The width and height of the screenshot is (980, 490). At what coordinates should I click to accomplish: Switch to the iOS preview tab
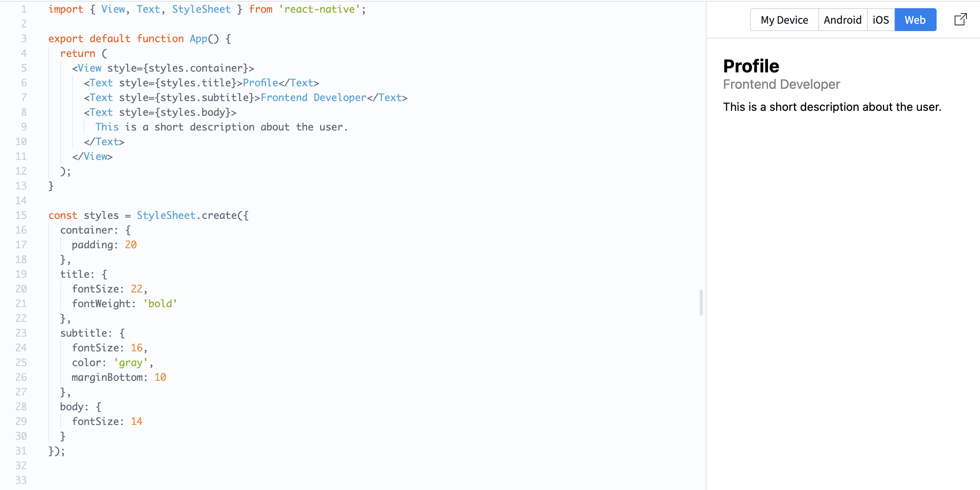(x=881, y=20)
